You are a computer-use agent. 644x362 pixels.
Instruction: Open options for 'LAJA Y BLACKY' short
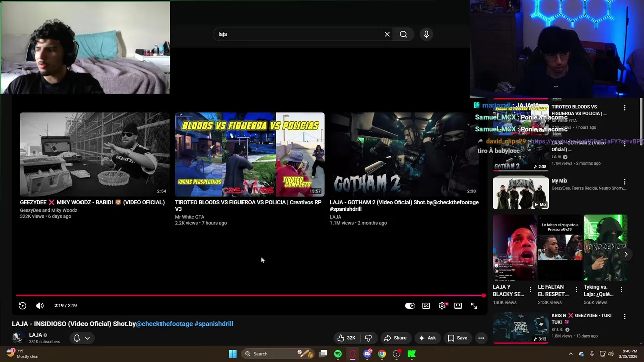[530, 290]
